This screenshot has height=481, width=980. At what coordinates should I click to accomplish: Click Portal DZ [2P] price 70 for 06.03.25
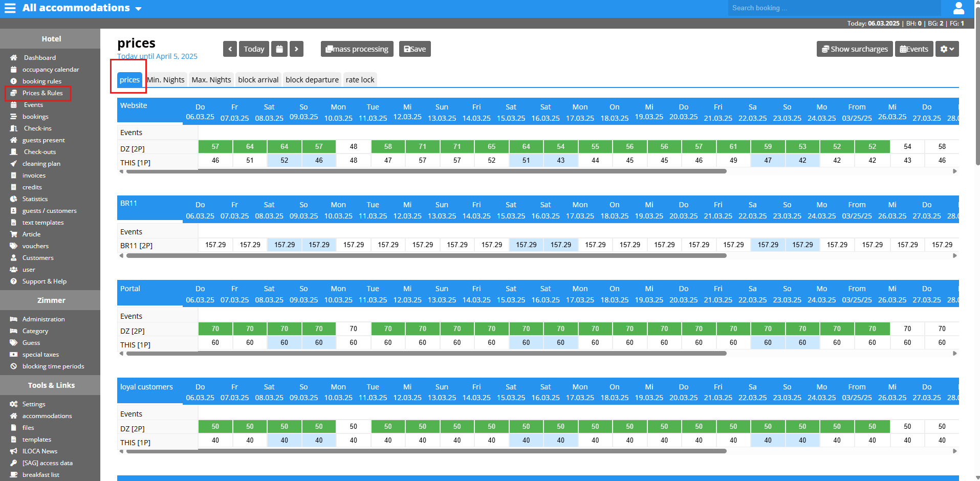pos(215,329)
